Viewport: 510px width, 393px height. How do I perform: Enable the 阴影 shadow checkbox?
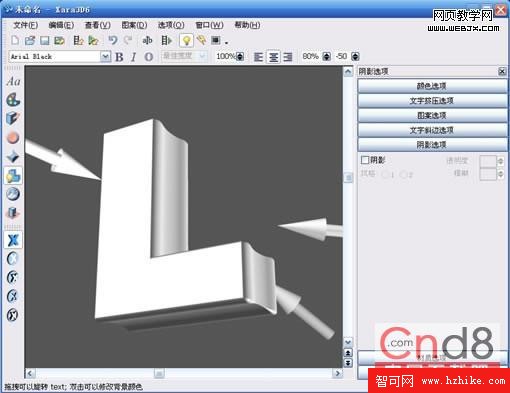coord(365,160)
